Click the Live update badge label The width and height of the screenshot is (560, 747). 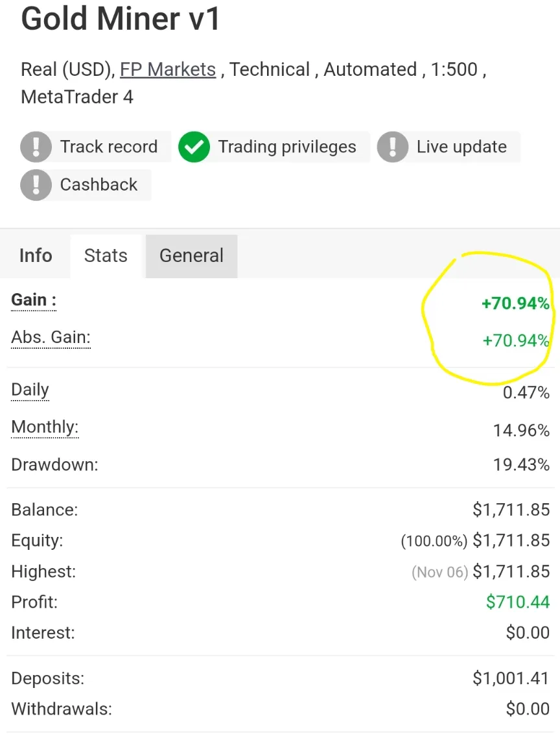click(x=461, y=147)
